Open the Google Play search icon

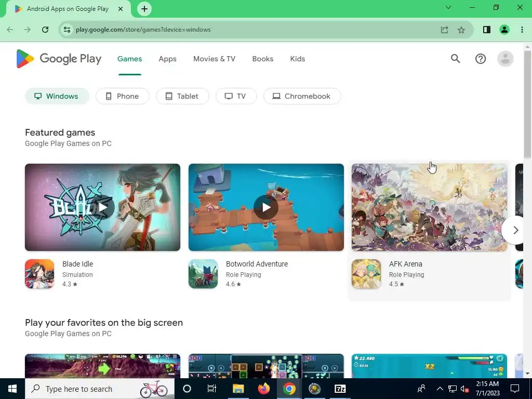click(455, 59)
